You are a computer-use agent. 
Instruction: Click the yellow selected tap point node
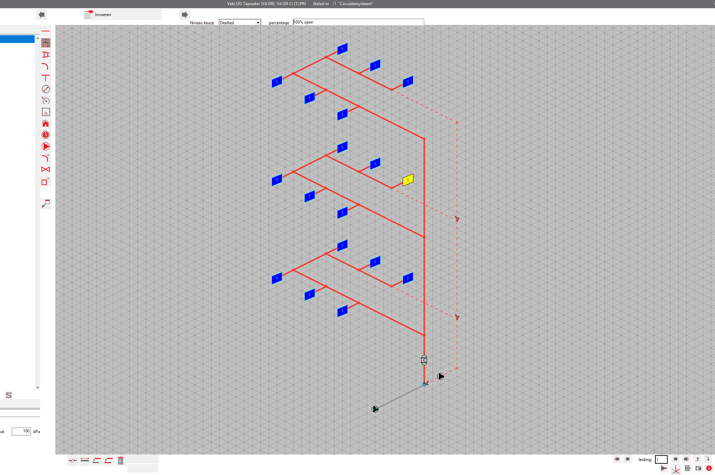click(408, 180)
